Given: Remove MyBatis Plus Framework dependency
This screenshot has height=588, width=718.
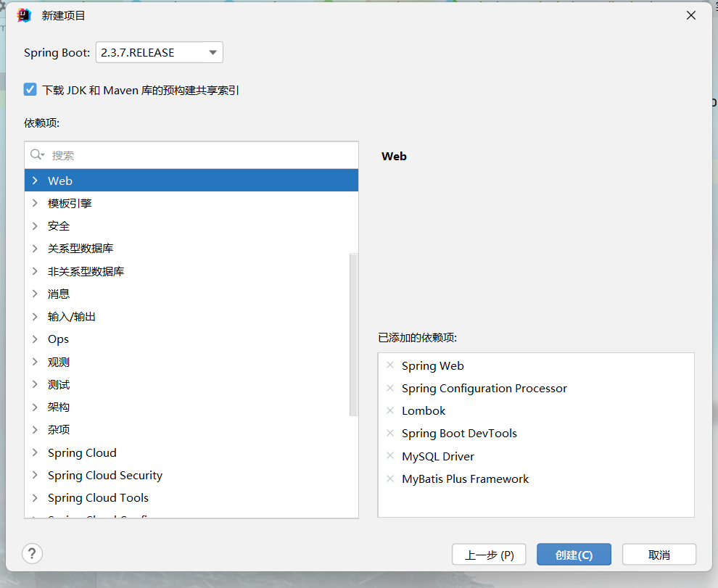Looking at the screenshot, I should pos(390,479).
